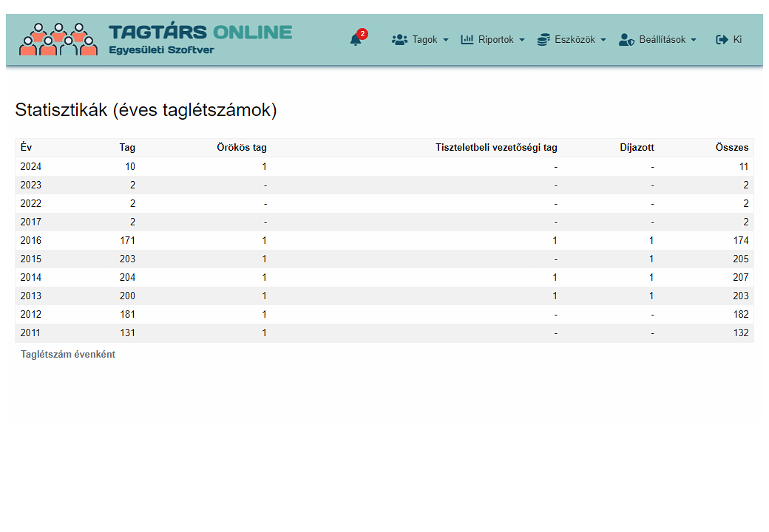Click the logout arrow icon
The image size is (769, 532).
(x=722, y=40)
